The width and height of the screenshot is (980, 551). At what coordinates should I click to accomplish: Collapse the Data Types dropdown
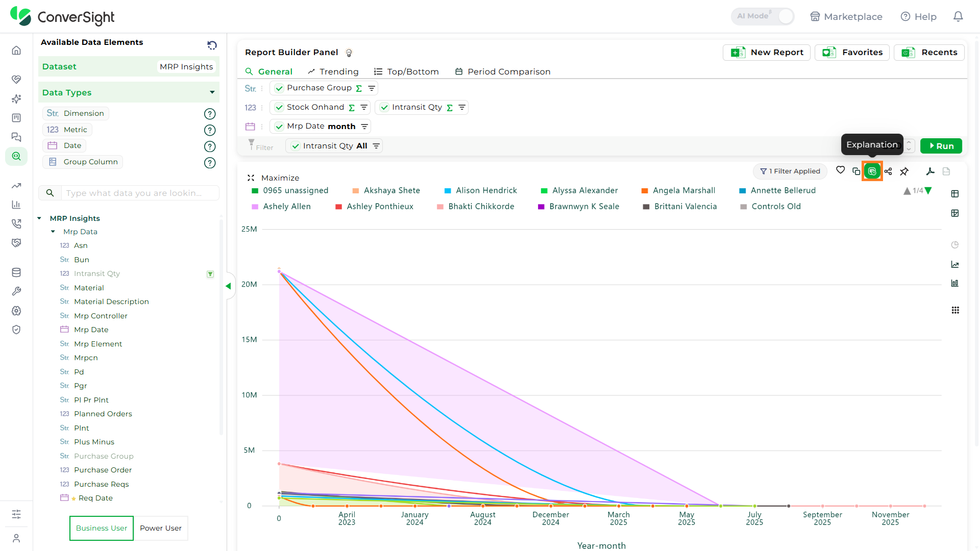[x=212, y=92]
